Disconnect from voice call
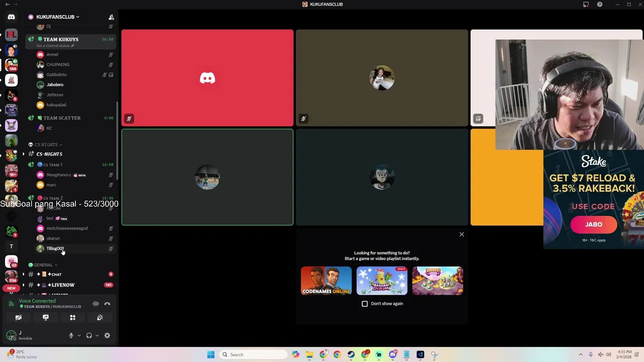The height and width of the screenshot is (362, 644). click(x=107, y=304)
